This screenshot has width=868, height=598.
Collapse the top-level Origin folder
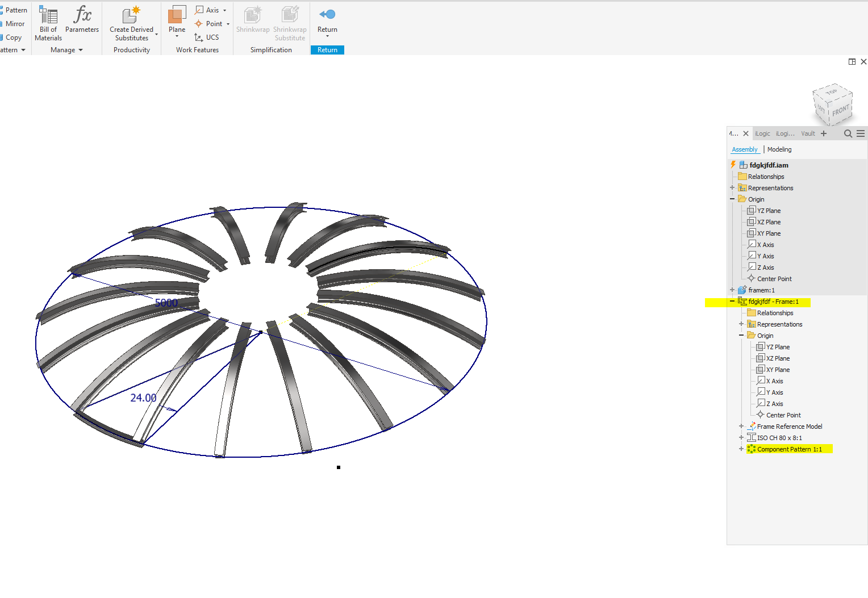coord(732,199)
